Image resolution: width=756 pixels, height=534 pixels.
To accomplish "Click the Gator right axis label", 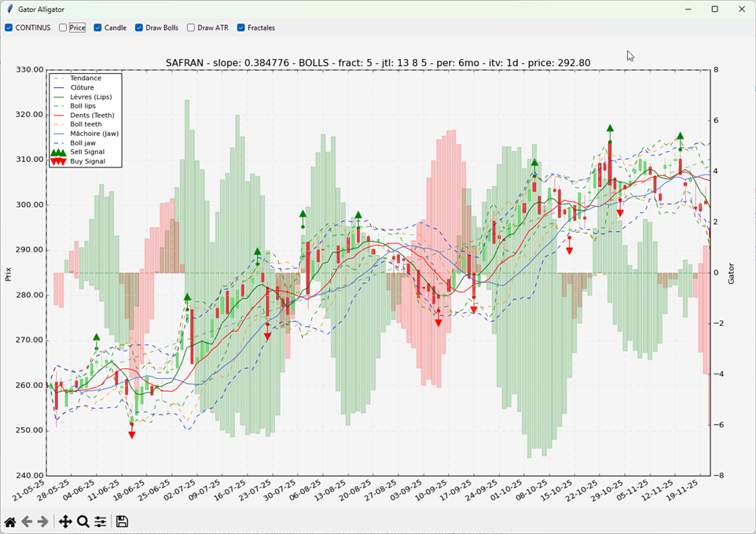I will tap(729, 273).
